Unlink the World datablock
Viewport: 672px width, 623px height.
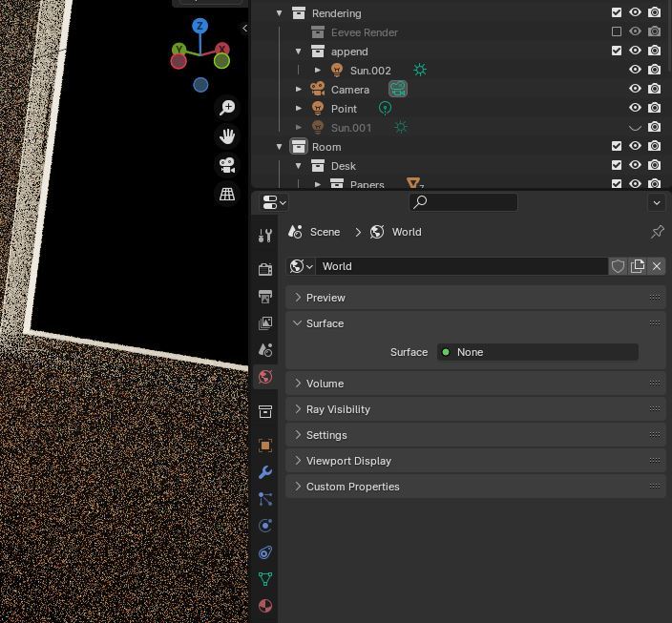[x=657, y=266]
